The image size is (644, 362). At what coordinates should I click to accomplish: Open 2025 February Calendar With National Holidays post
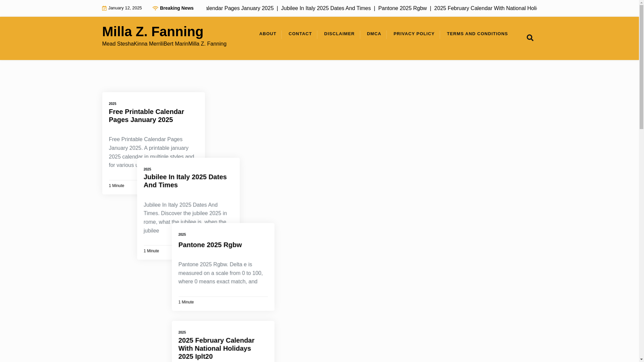216,348
